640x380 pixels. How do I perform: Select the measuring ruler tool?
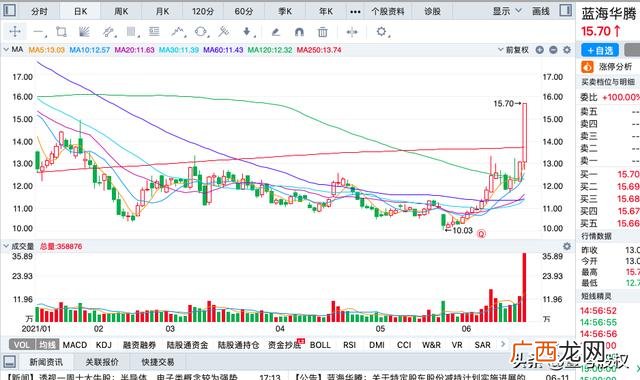click(224, 32)
